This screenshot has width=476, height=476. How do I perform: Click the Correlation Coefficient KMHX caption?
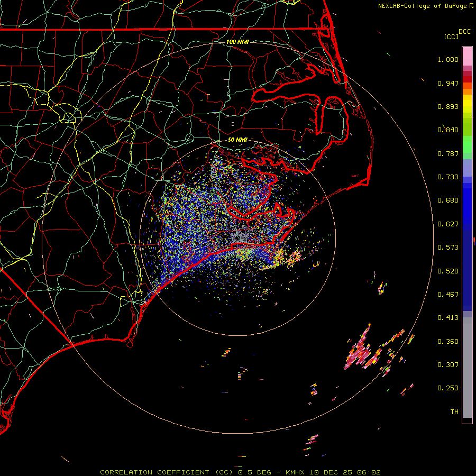(x=240, y=472)
